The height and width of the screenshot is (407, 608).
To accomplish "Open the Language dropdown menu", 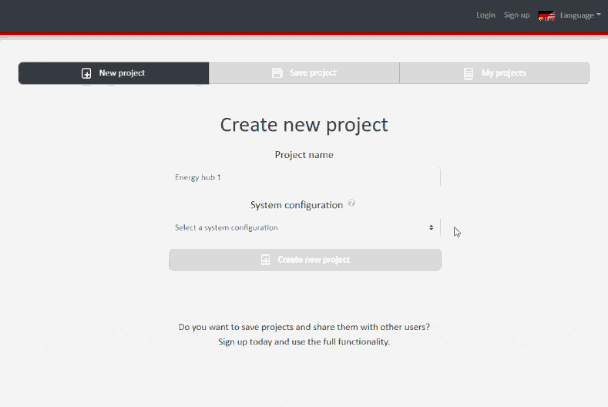I will pos(580,15).
